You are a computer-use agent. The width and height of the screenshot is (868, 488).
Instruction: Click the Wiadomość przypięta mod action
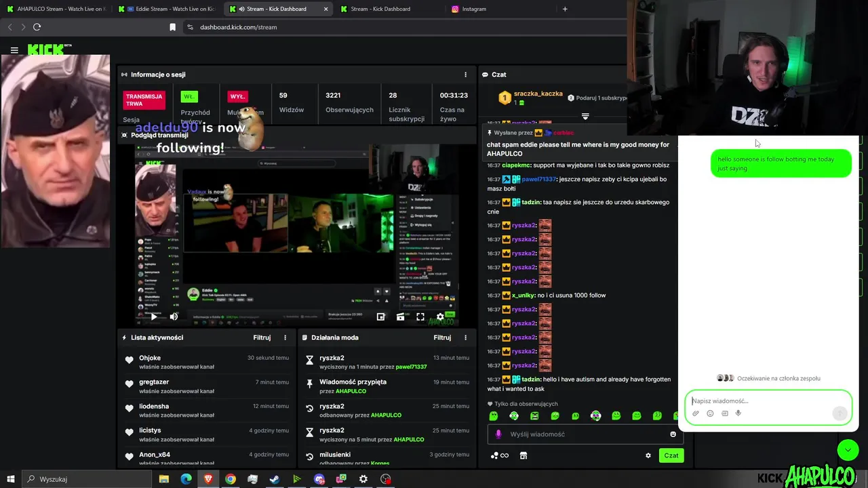point(353,382)
